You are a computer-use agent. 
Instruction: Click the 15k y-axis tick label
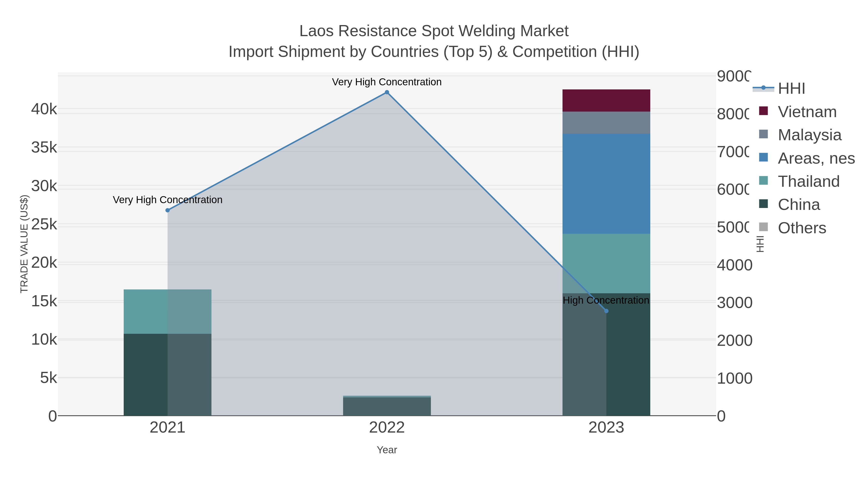44,301
